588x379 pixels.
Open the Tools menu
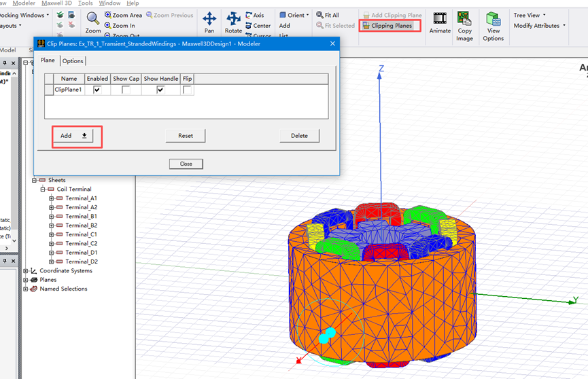pos(85,3)
